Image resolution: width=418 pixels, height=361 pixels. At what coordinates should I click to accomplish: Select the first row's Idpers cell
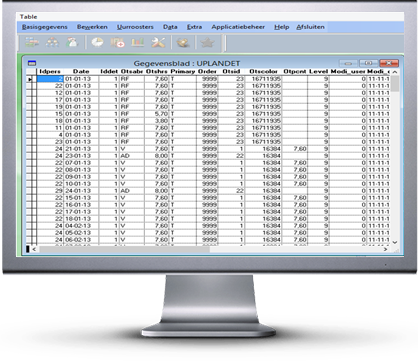coord(50,79)
